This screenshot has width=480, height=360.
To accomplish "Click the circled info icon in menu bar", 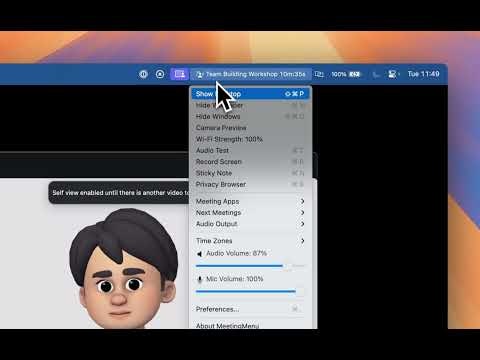I will (x=143, y=74).
